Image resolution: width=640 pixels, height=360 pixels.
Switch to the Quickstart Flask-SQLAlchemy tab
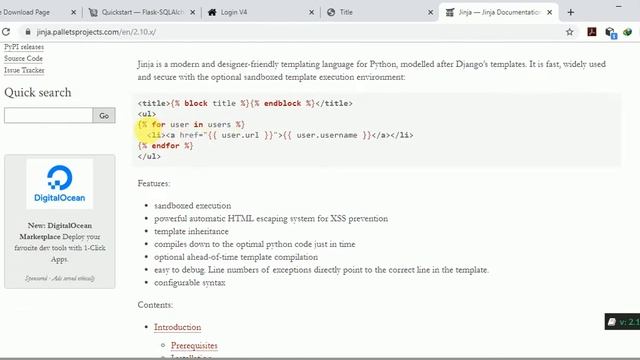point(141,12)
